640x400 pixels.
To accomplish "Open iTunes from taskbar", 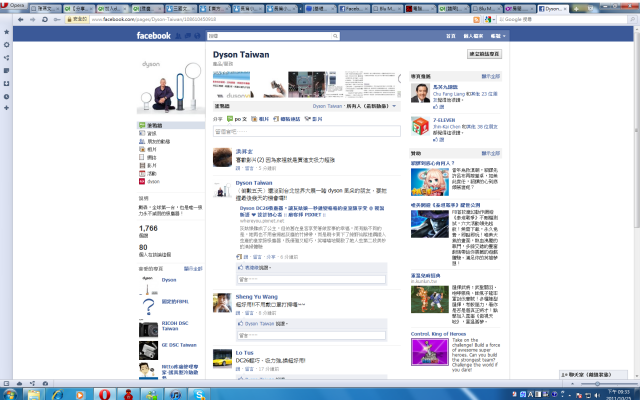I will click(x=176, y=394).
